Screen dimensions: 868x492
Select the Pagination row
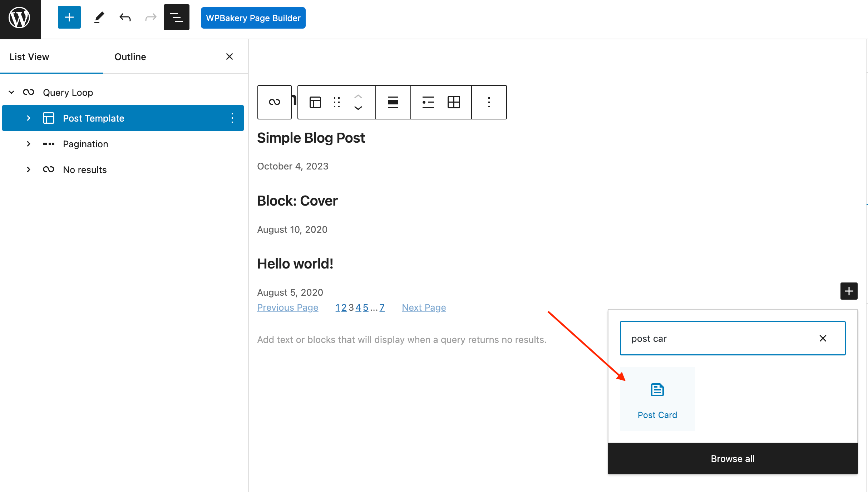pos(123,144)
